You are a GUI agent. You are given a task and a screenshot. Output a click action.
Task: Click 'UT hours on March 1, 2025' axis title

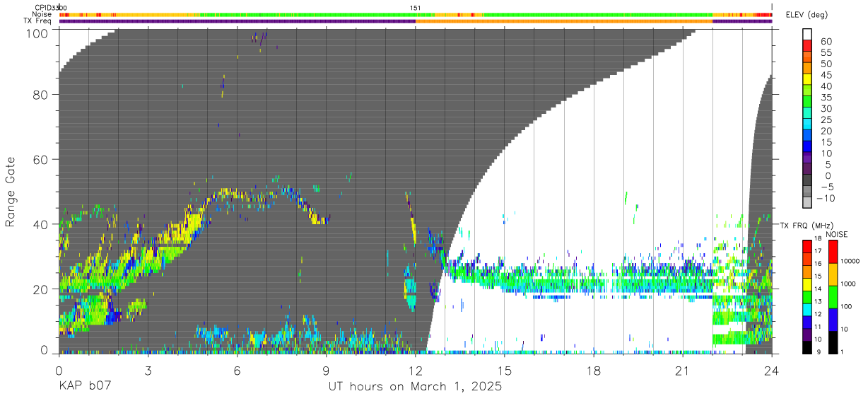pos(415,388)
